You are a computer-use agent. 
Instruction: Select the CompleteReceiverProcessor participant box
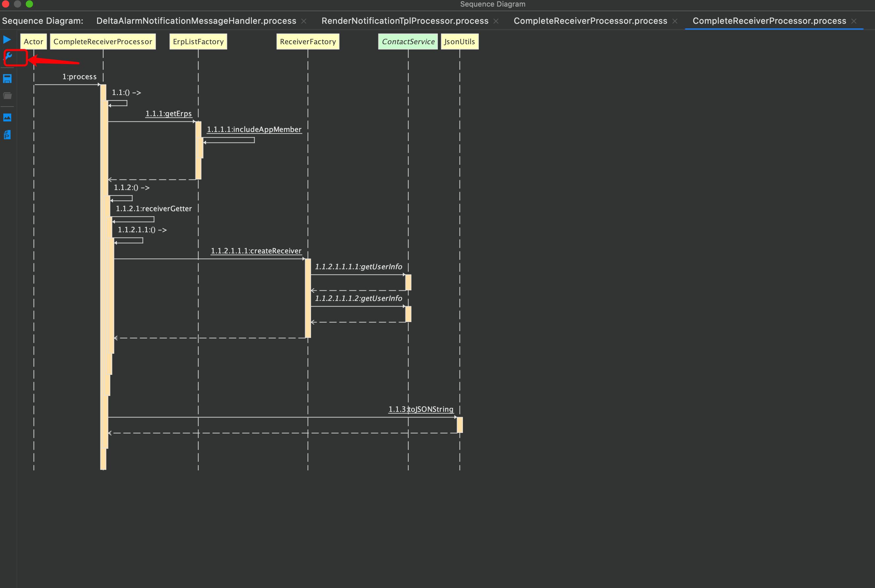pyautogui.click(x=103, y=42)
